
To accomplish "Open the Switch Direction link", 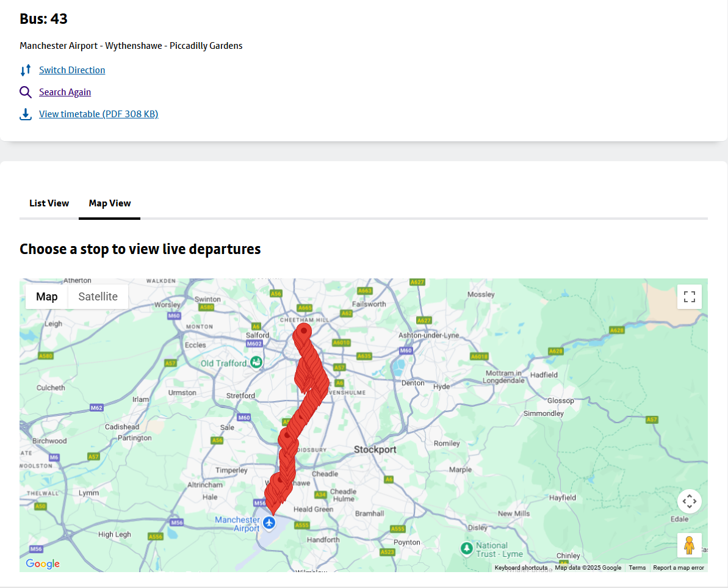I will pos(72,70).
